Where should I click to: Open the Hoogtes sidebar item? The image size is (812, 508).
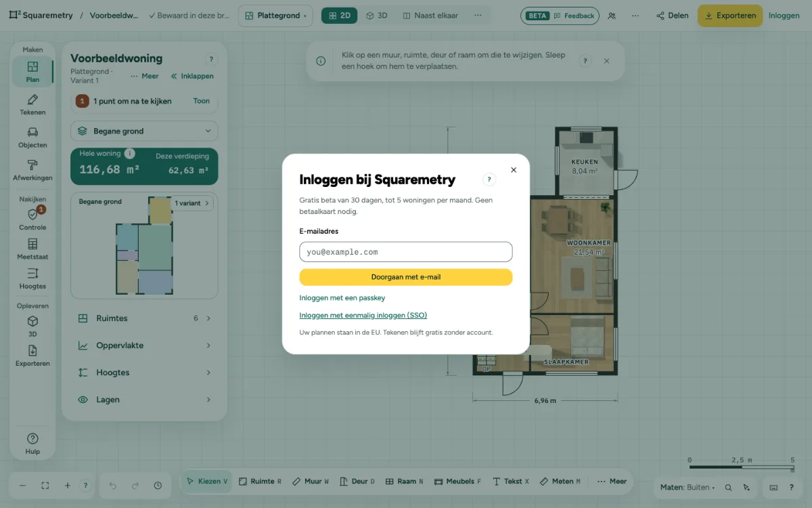(x=32, y=278)
